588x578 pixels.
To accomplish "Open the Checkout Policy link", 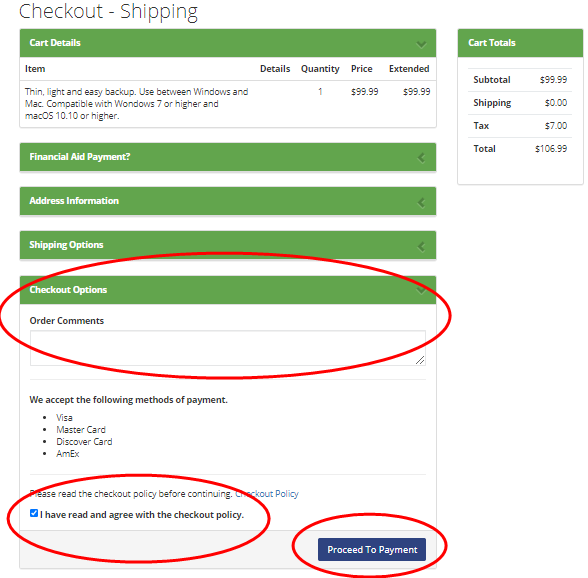I will pyautogui.click(x=267, y=494).
